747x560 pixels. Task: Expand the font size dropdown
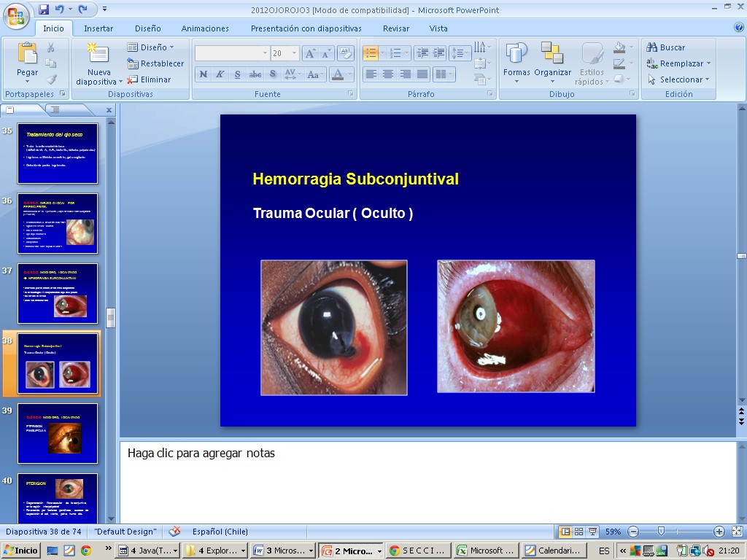pyautogui.click(x=295, y=53)
